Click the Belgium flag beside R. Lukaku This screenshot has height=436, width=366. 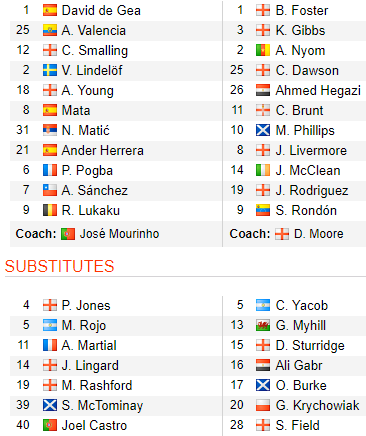pyautogui.click(x=50, y=211)
